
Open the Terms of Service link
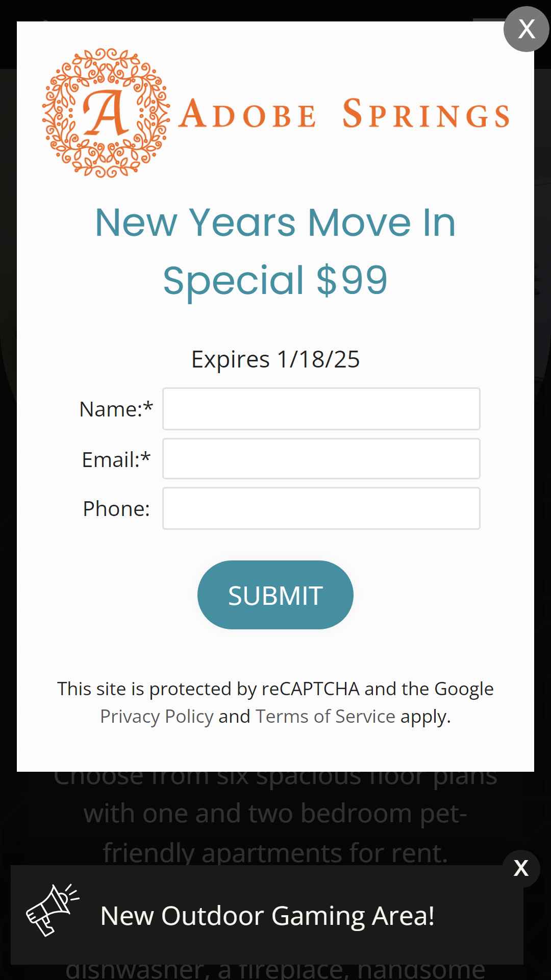(325, 717)
